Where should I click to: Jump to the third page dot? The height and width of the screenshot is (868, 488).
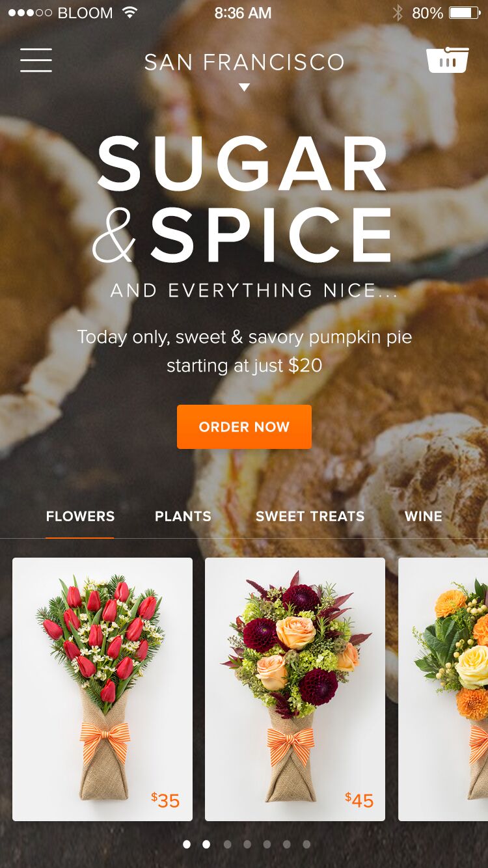click(x=227, y=844)
